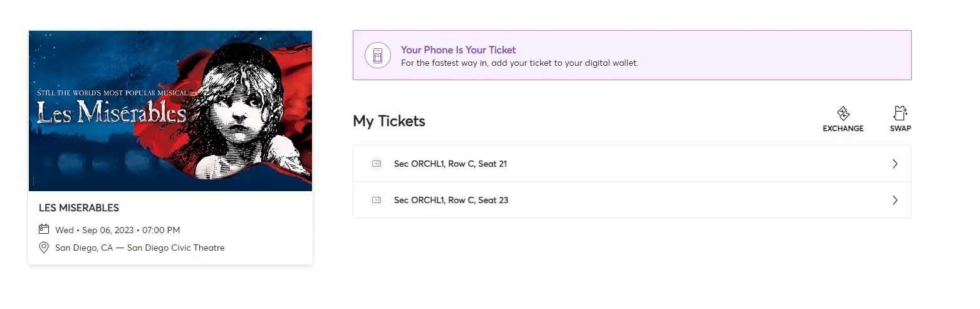This screenshot has width=980, height=309.
Task: Click the ticket icon for Seat 23
Action: (377, 200)
